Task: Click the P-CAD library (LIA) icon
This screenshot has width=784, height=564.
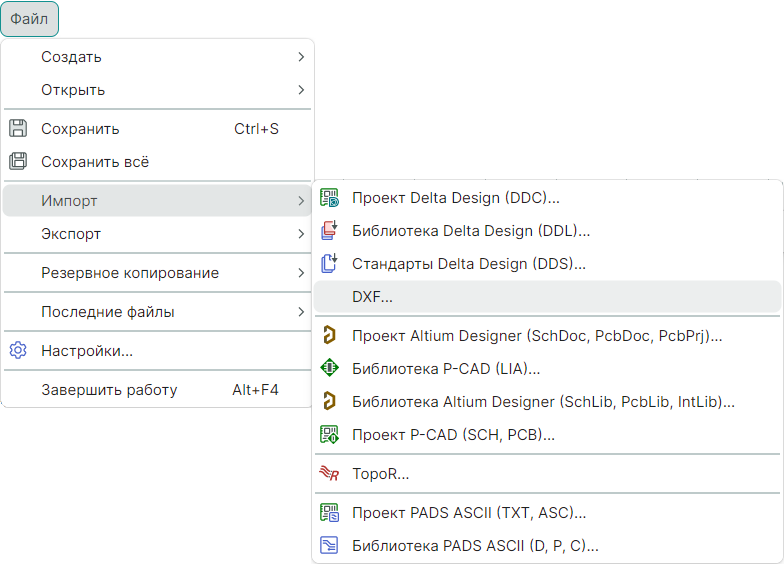Action: coord(329,369)
